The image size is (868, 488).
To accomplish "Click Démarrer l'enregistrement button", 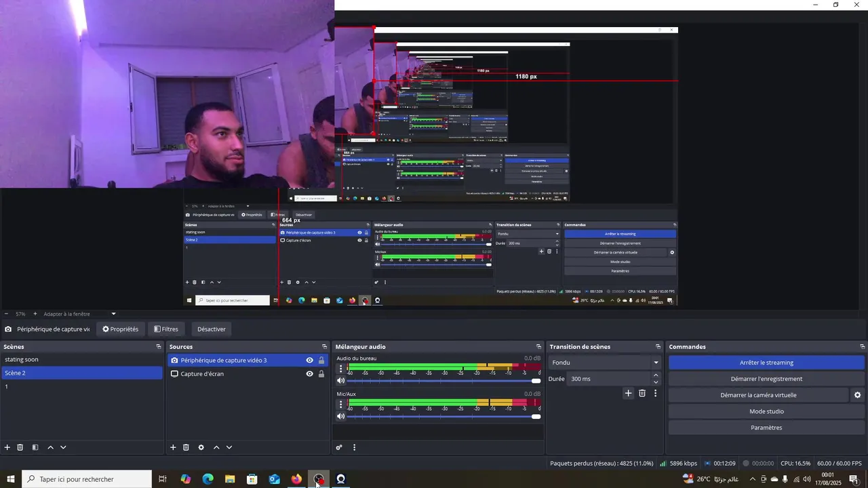I will (x=766, y=379).
